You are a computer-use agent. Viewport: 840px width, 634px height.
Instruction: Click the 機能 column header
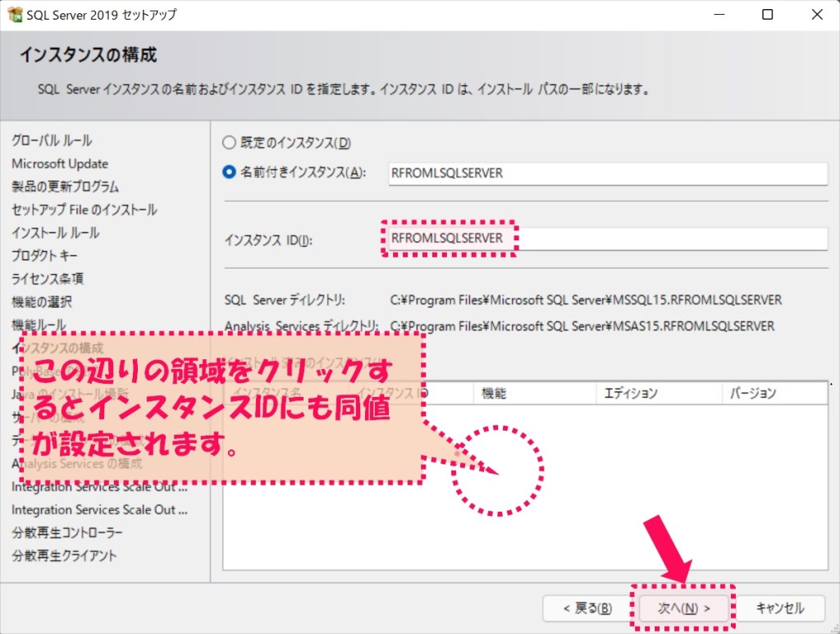535,394
